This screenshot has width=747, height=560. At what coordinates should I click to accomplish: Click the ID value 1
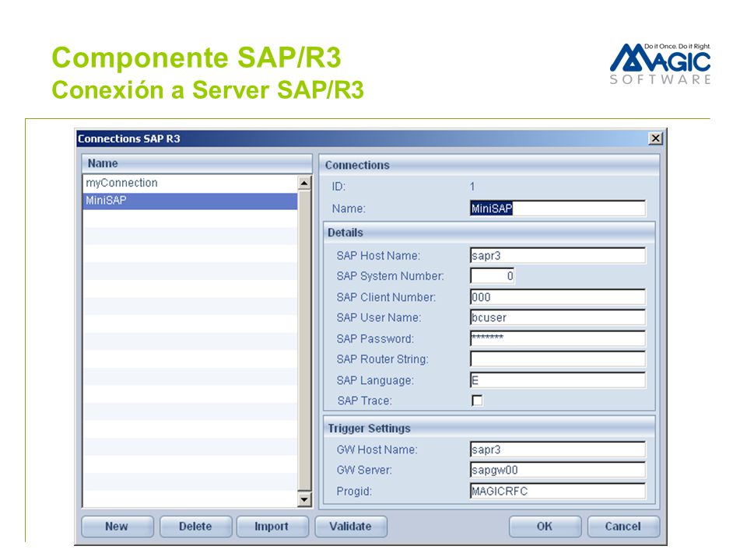click(472, 187)
